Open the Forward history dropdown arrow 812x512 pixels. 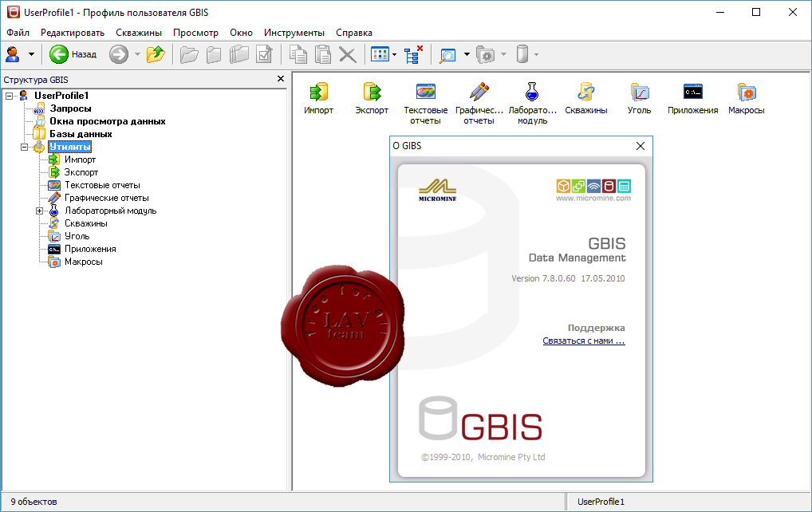pyautogui.click(x=137, y=54)
